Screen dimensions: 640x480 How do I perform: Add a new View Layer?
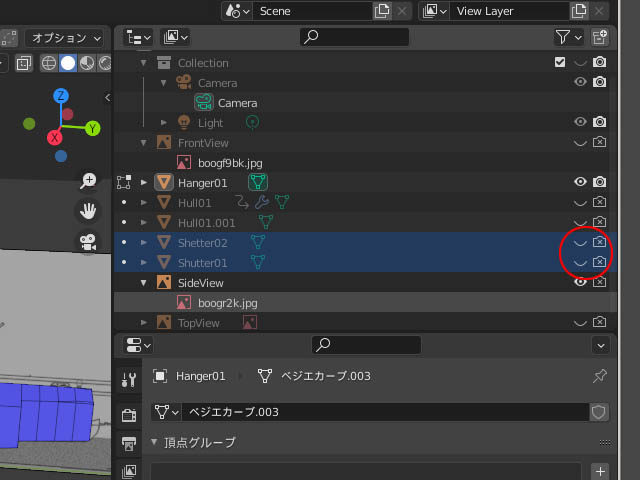pos(579,11)
